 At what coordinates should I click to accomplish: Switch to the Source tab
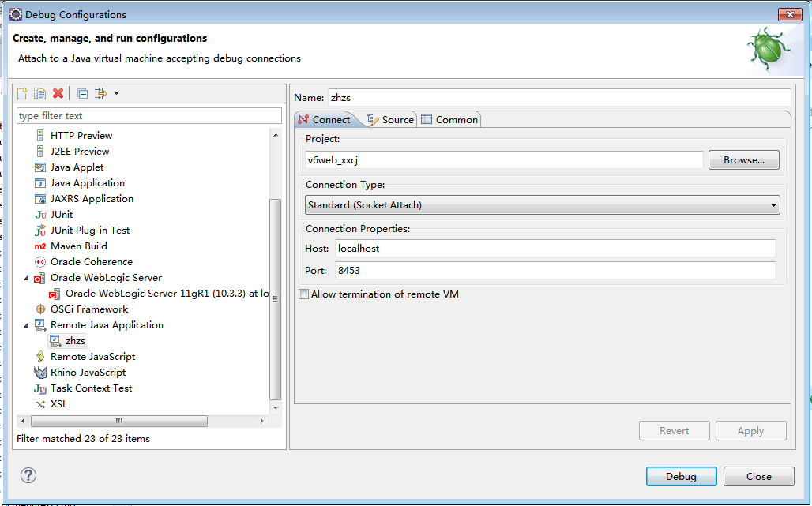390,119
